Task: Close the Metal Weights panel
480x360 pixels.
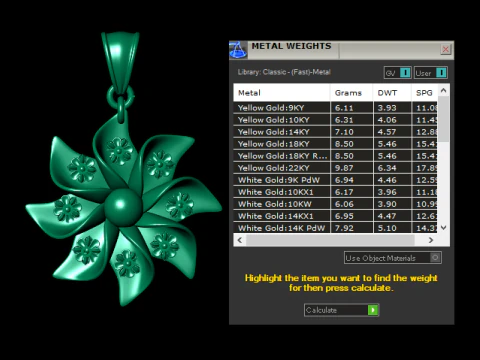Action: pyautogui.click(x=445, y=50)
